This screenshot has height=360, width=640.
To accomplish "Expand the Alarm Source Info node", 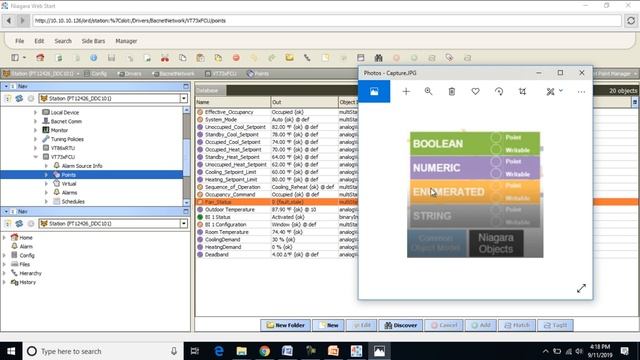I will [46, 166].
